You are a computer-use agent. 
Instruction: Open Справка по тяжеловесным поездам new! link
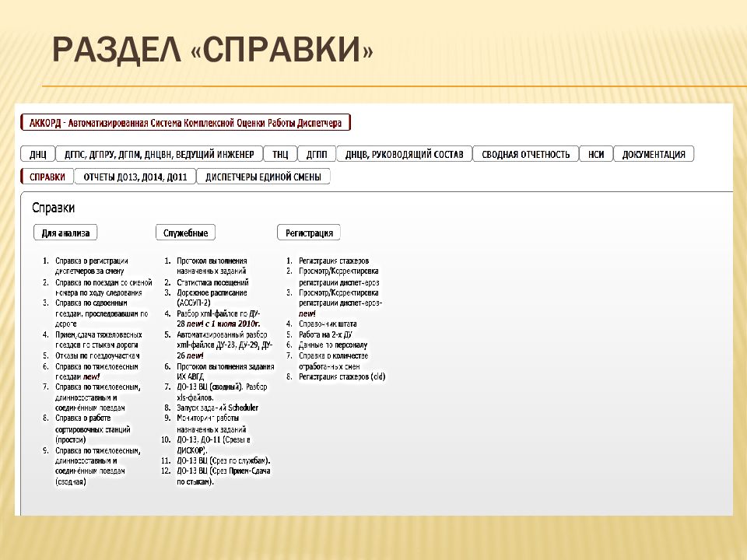click(96, 372)
